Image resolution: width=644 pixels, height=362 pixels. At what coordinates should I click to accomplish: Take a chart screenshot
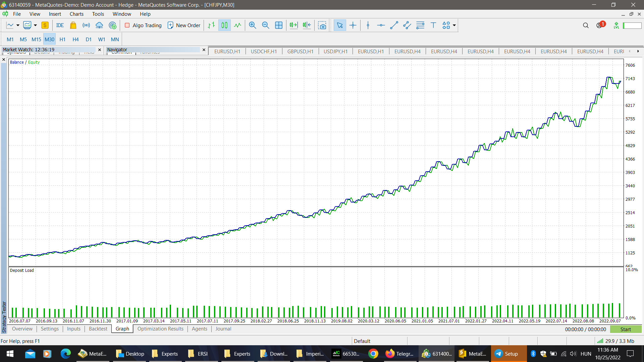(322, 25)
